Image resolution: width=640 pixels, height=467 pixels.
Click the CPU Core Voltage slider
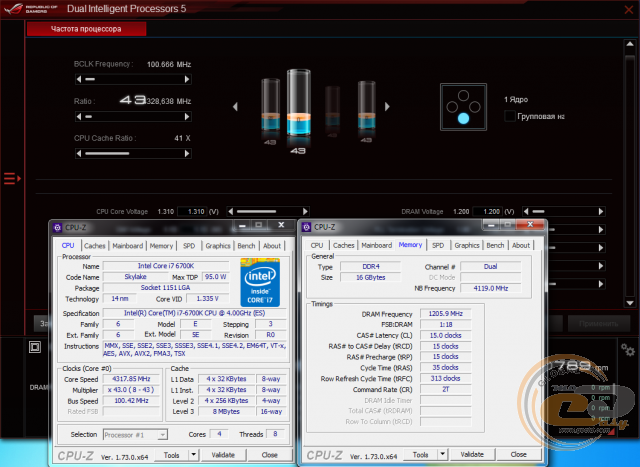268,211
